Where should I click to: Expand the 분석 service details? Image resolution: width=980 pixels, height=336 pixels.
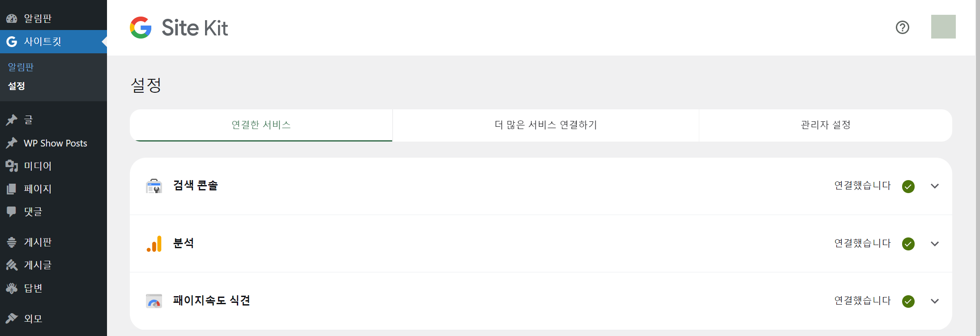point(935,244)
